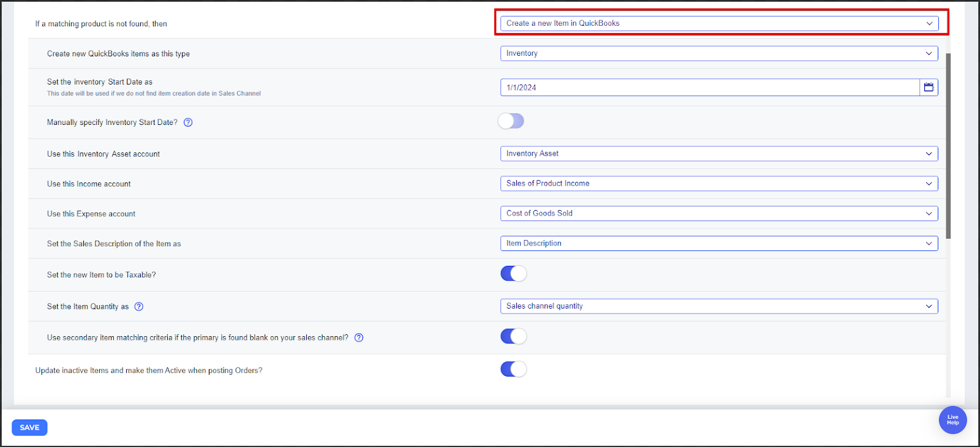Open the Inventory item type dropdown
The width and height of the screenshot is (980, 447).
[x=719, y=53]
